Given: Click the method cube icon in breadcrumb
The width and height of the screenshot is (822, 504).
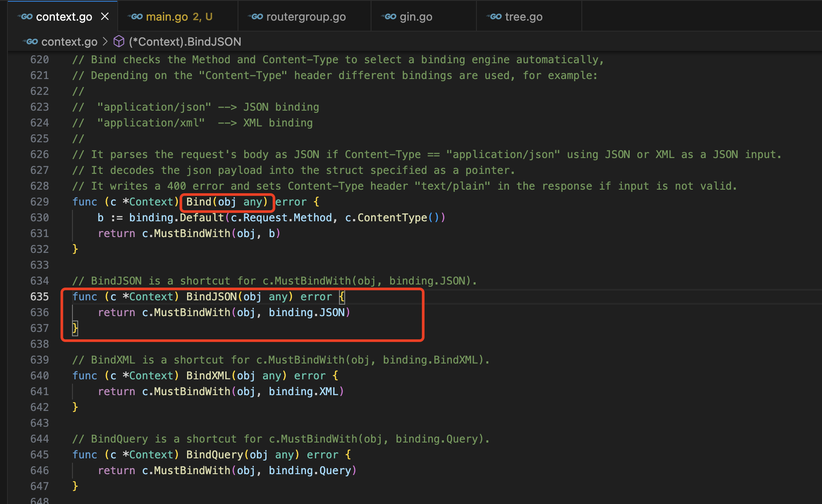Looking at the screenshot, I should 119,42.
